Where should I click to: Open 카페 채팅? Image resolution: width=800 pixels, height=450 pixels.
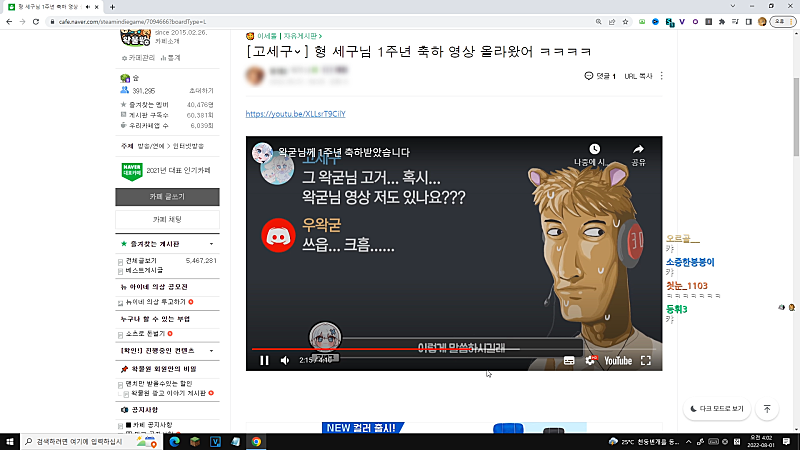(x=167, y=219)
